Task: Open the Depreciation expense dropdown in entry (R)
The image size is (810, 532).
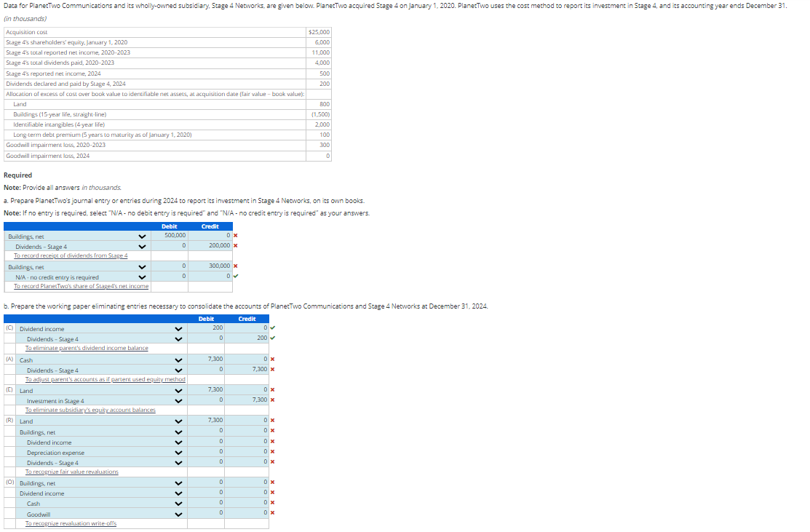Action: pos(100,453)
